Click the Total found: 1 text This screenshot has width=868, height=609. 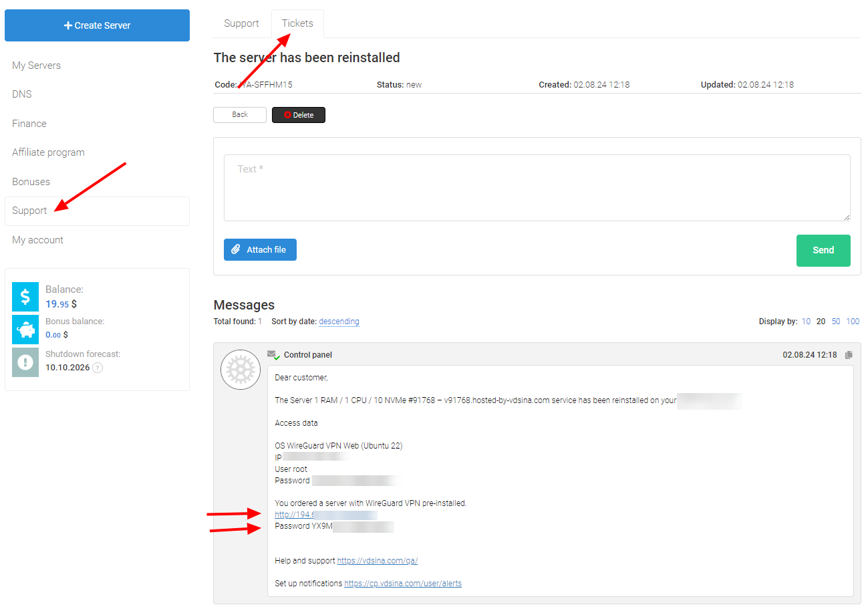[x=238, y=322]
